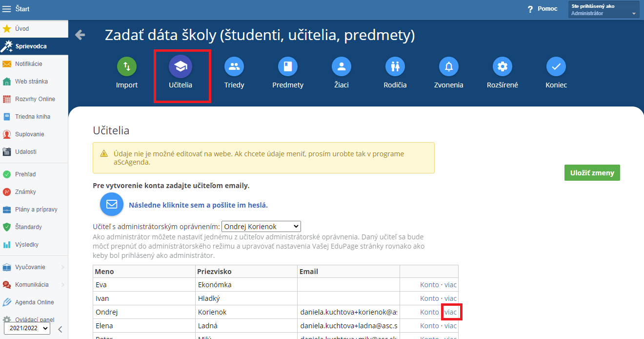The image size is (644, 339).
Task: Open Rozvrhy Online from sidebar
Action: click(x=34, y=99)
